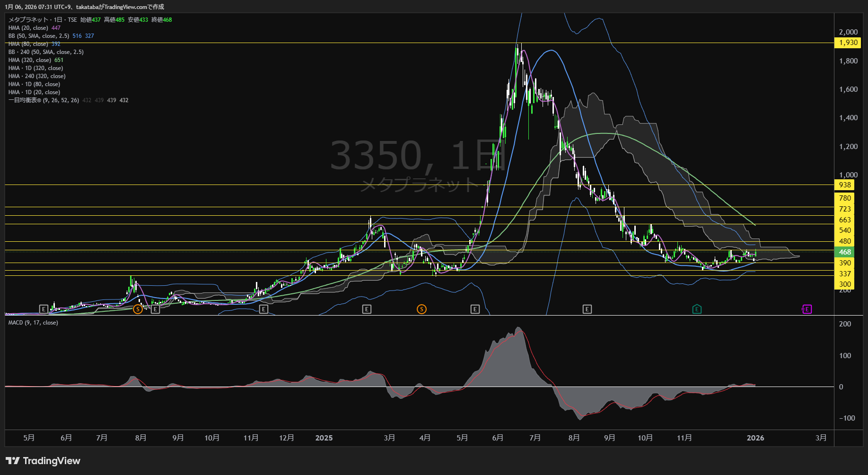
Task: Click the メタプラネット symbol title in legend
Action: coord(28,20)
